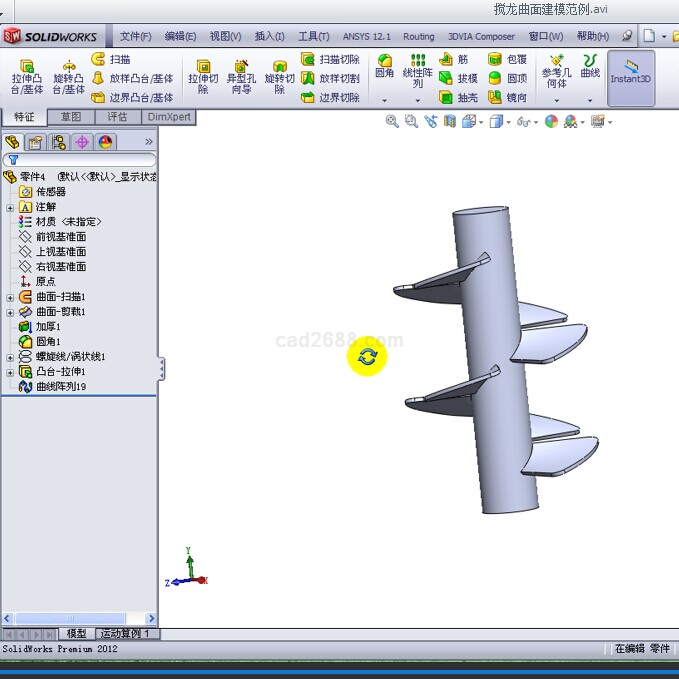Click the 镜向 mirror tool
This screenshot has width=679, height=679.
point(507,98)
